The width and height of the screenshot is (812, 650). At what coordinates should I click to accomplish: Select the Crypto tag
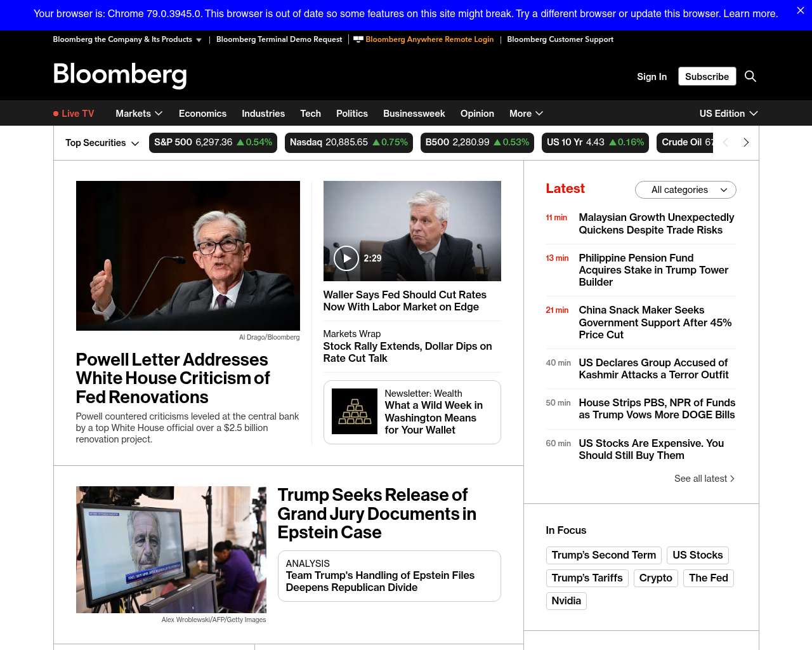[656, 578]
